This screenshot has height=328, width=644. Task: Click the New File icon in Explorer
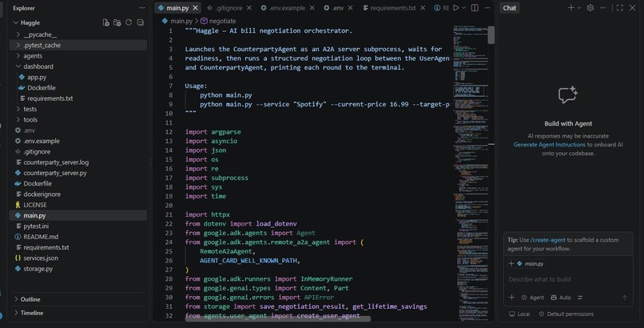[x=105, y=22]
